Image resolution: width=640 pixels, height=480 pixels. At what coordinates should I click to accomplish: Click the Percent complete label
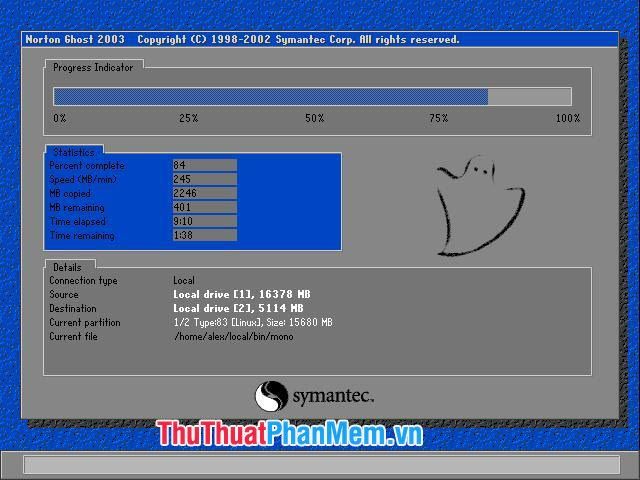tap(87, 166)
